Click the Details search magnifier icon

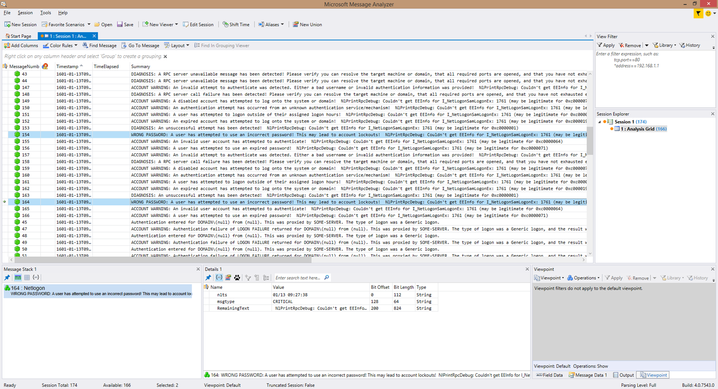(326, 278)
